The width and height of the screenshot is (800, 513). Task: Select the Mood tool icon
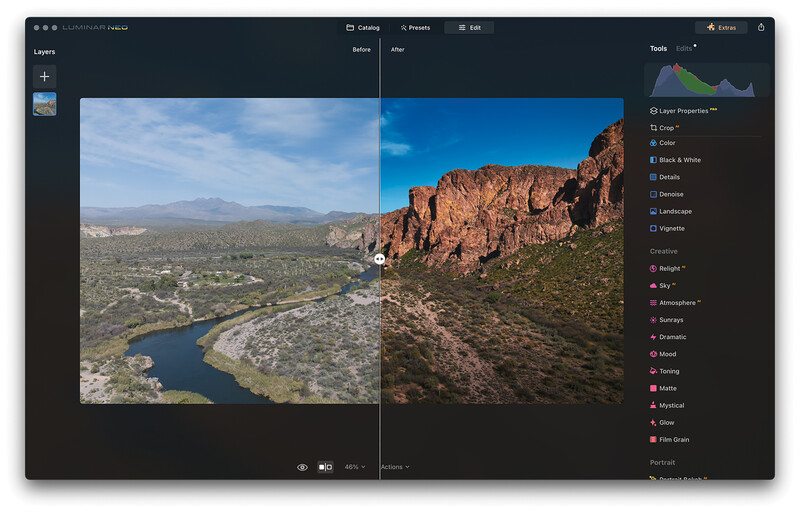click(653, 354)
